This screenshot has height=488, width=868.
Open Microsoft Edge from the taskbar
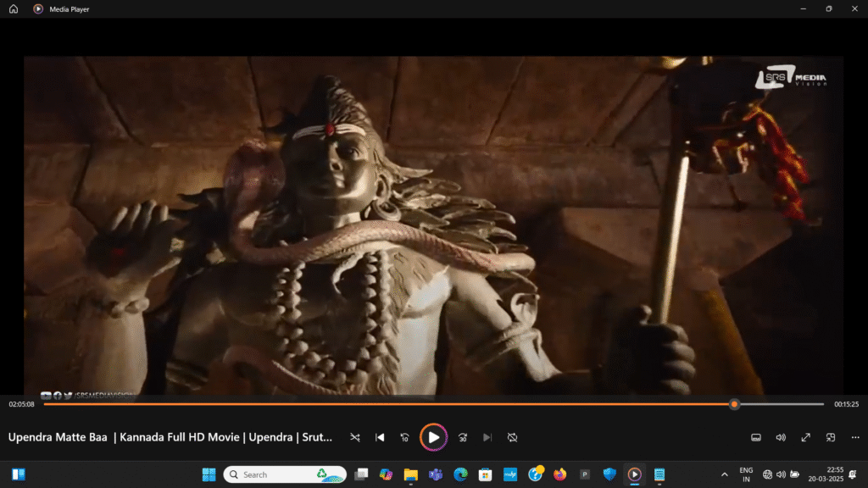(x=460, y=474)
